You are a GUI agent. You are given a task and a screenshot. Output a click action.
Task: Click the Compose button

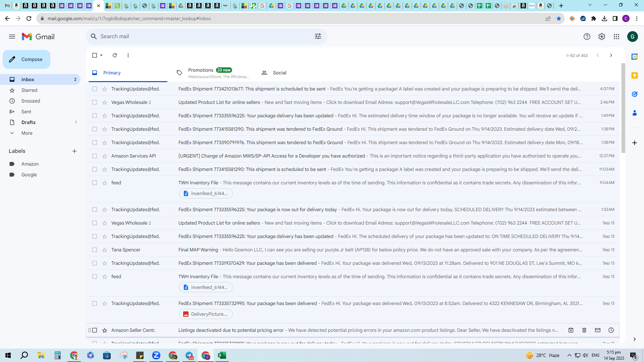(26, 59)
